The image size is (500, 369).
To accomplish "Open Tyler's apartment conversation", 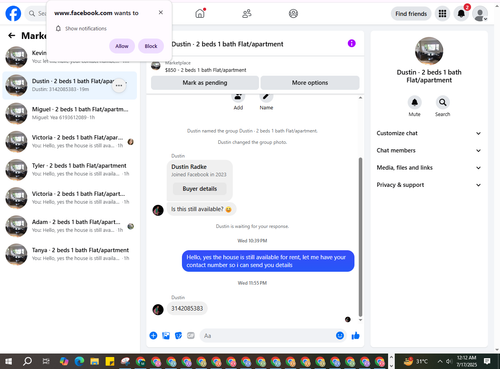I will [70, 170].
